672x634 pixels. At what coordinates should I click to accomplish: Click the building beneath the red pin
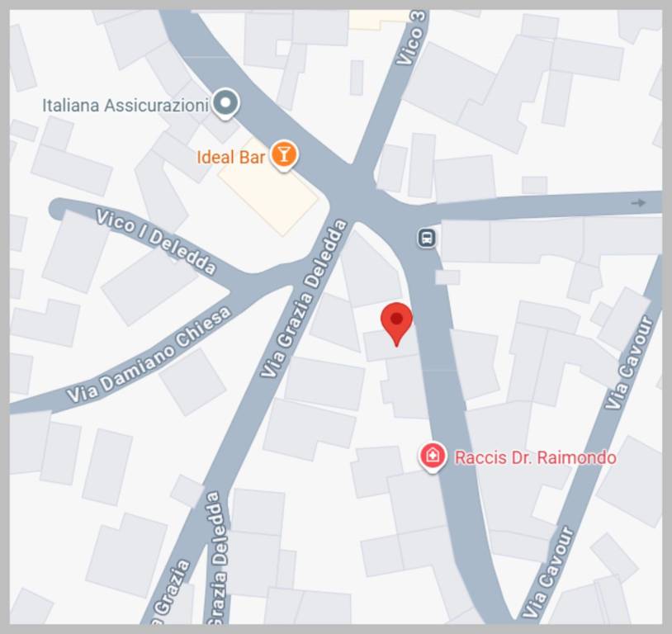(x=390, y=346)
